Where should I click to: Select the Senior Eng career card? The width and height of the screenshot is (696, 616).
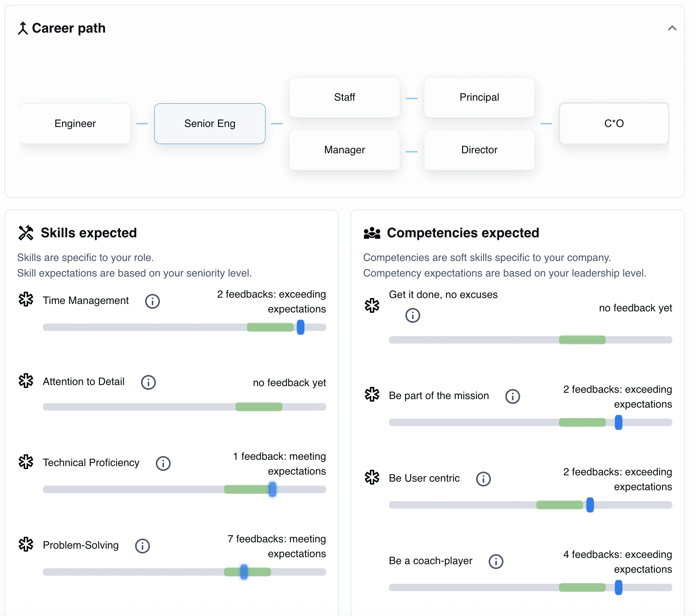click(210, 124)
